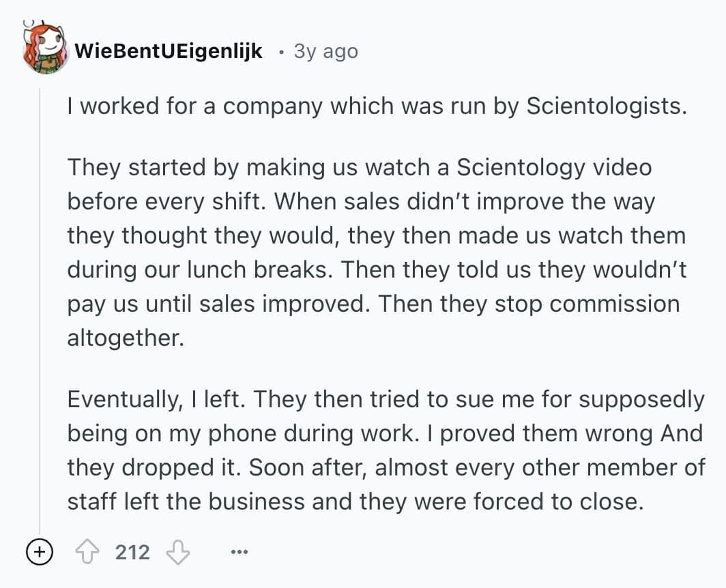The width and height of the screenshot is (726, 588).
Task: Visit the WieBentUEigenlijk username link
Action: tap(169, 51)
